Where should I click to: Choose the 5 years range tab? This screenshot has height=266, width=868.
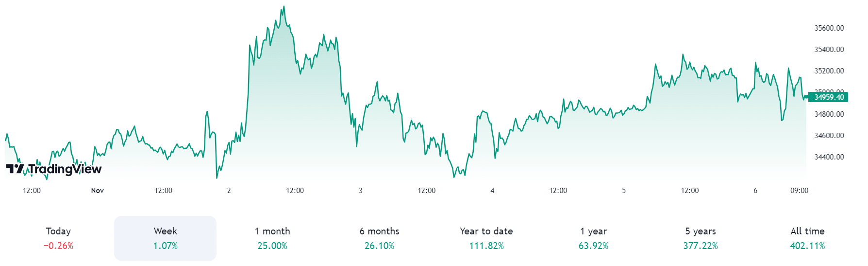point(701,238)
